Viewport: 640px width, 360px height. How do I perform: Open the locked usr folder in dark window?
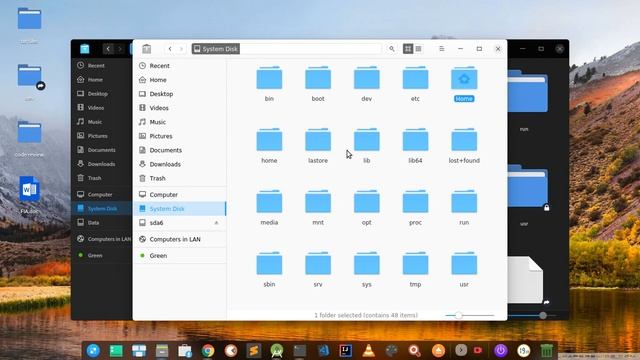pos(527,186)
